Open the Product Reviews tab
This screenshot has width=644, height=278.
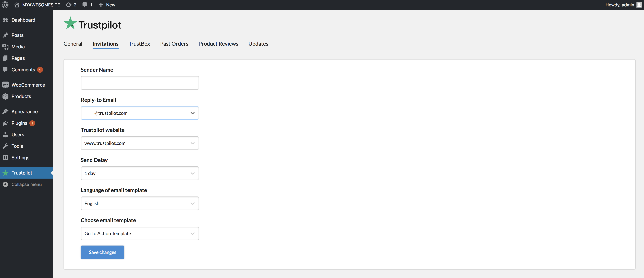[x=218, y=44]
